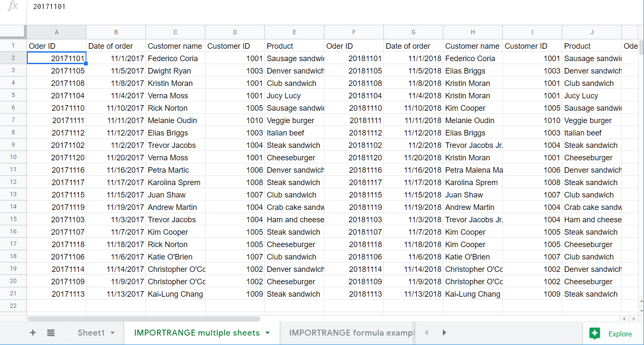Select the IMPORTRANGE multiple sheets tab
Viewport: 644px width, 345px height.
click(197, 332)
